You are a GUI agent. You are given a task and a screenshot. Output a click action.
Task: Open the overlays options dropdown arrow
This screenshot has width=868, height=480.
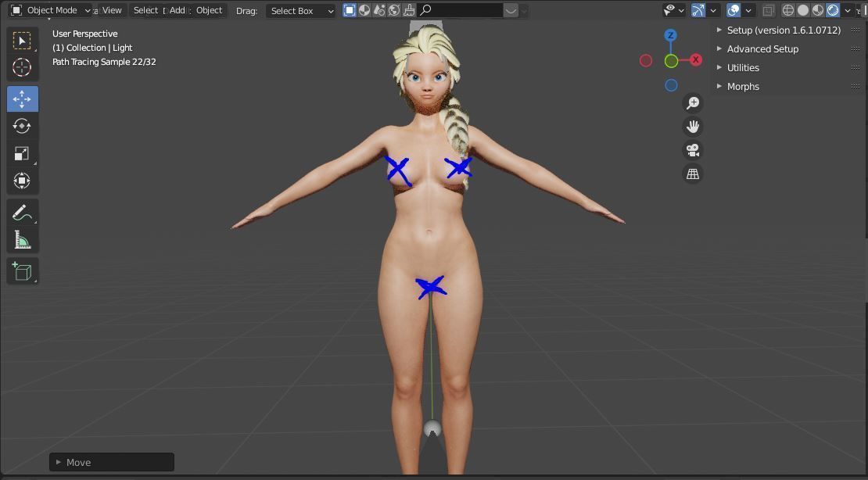(x=748, y=10)
